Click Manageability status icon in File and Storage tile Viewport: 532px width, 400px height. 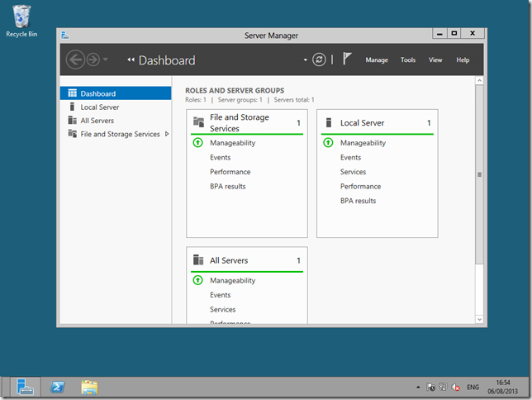(197, 143)
